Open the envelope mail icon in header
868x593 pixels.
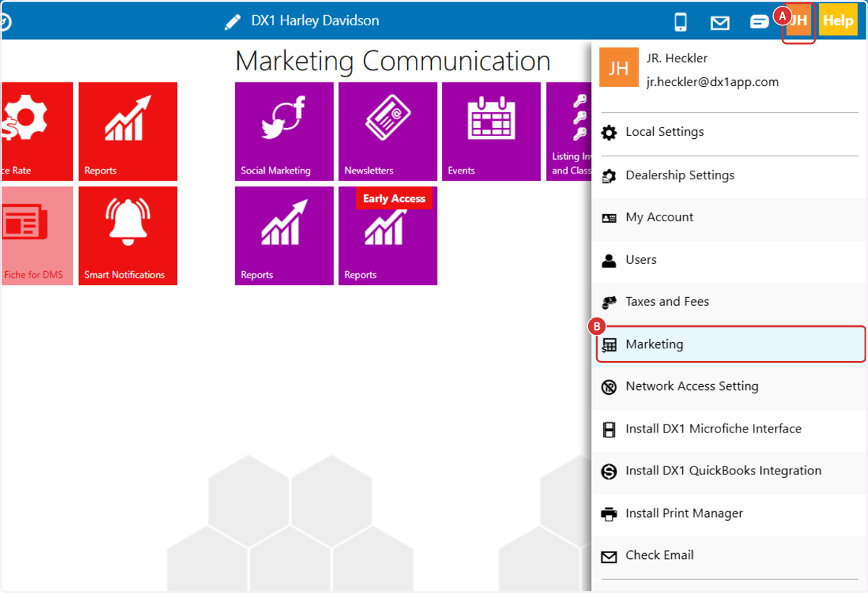click(x=720, y=22)
